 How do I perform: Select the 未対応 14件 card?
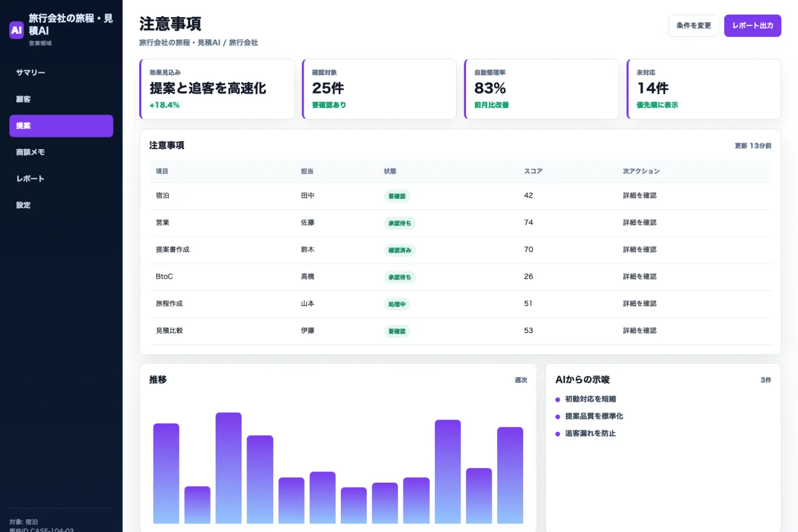704,89
